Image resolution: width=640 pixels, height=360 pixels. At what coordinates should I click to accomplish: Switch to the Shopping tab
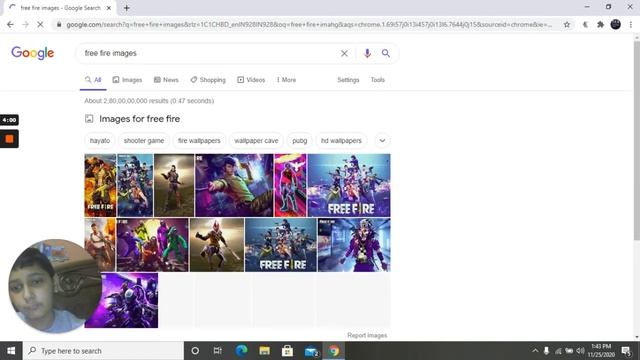(208, 80)
